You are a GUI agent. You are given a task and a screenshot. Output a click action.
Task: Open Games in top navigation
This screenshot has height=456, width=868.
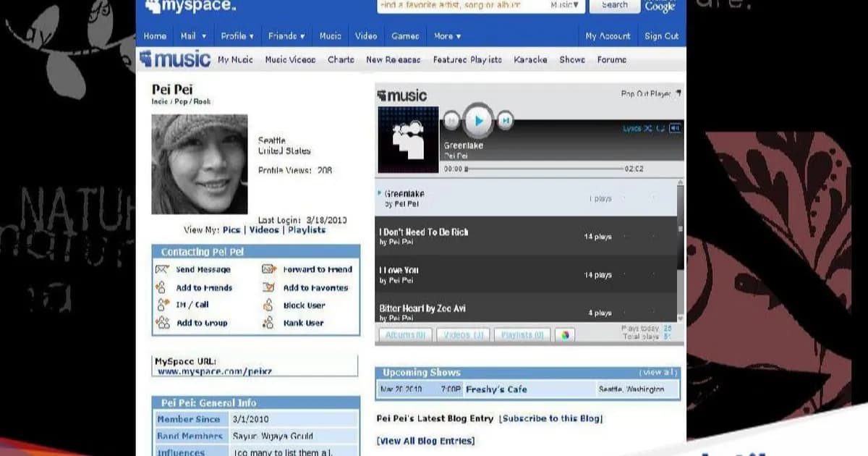click(x=405, y=35)
